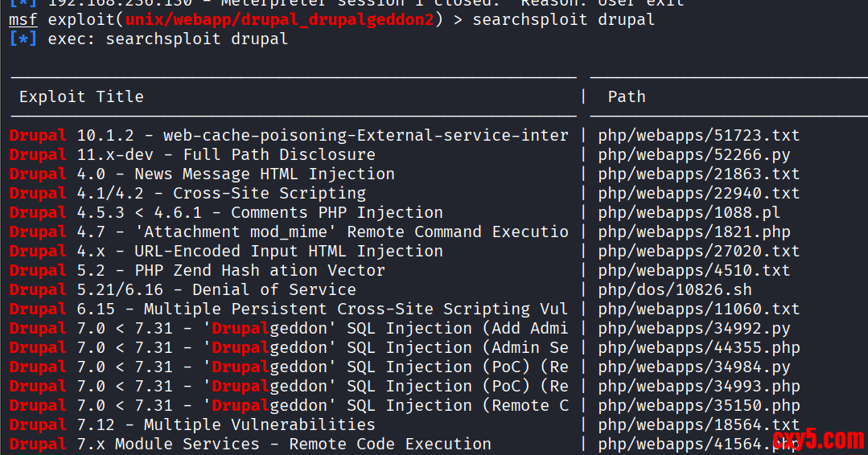The height and width of the screenshot is (455, 868).
Task: Select the php/dos/10826.sh path
Action: click(x=674, y=290)
